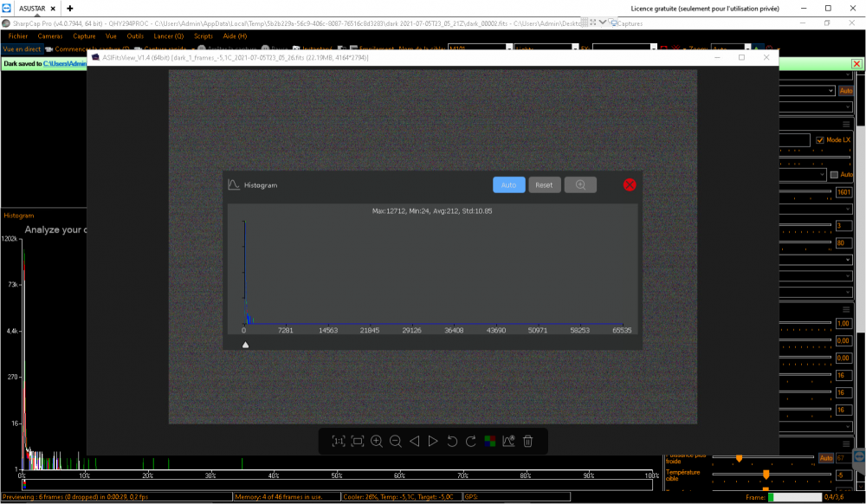
Task: Toggle the Auto button next to the top dropdown
Action: coord(845,91)
